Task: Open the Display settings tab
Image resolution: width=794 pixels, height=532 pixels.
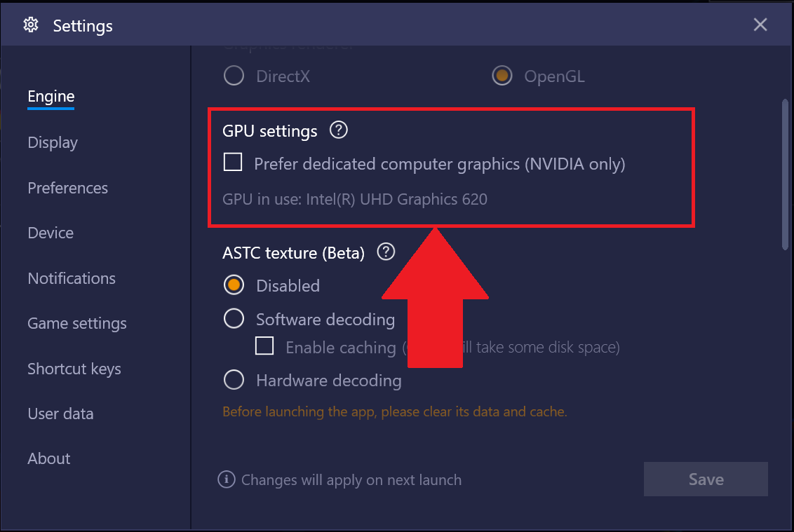Action: (x=53, y=143)
